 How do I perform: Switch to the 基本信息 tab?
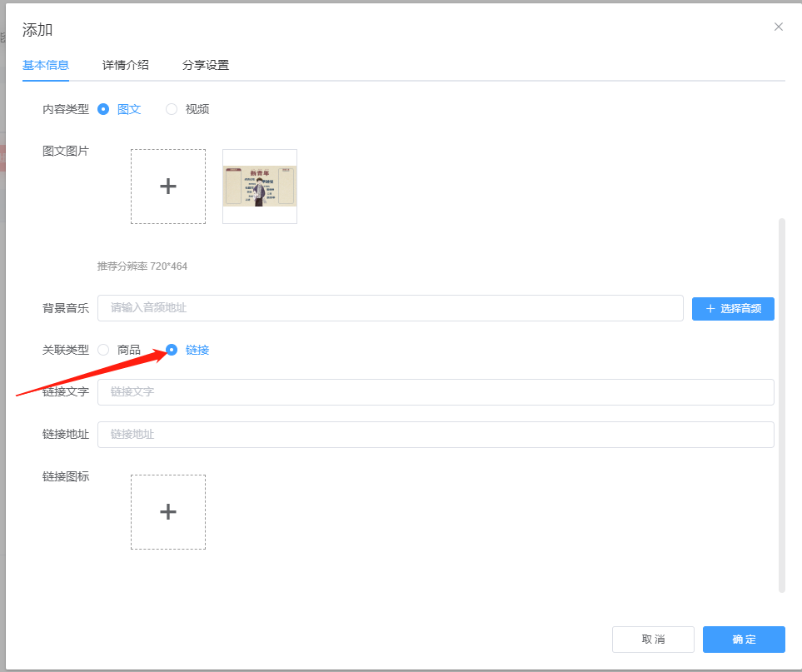click(46, 63)
